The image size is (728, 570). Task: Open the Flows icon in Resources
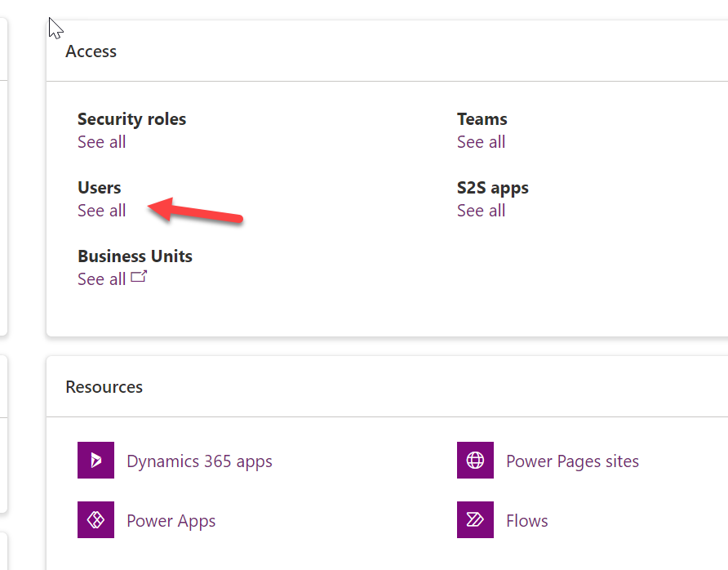tap(474, 519)
